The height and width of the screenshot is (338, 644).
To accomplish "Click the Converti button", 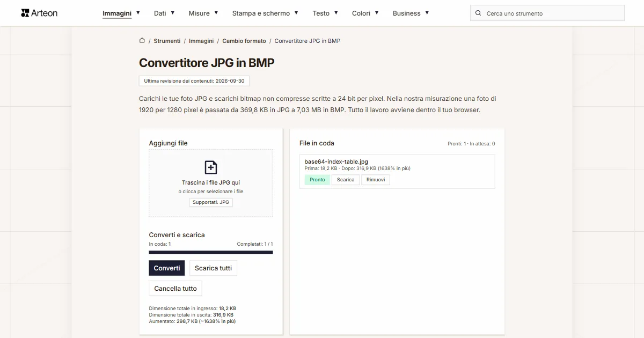I will pyautogui.click(x=167, y=268).
